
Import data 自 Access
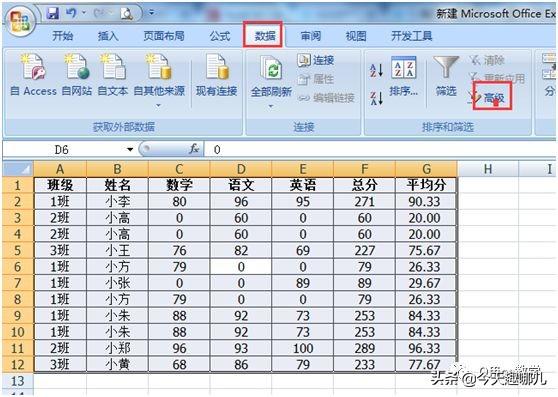[x=33, y=75]
